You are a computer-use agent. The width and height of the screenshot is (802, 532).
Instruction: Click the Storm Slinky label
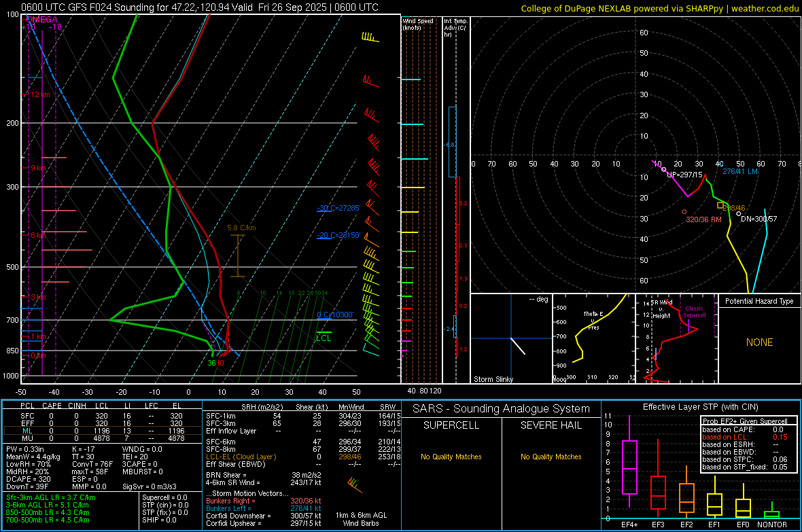pos(493,379)
